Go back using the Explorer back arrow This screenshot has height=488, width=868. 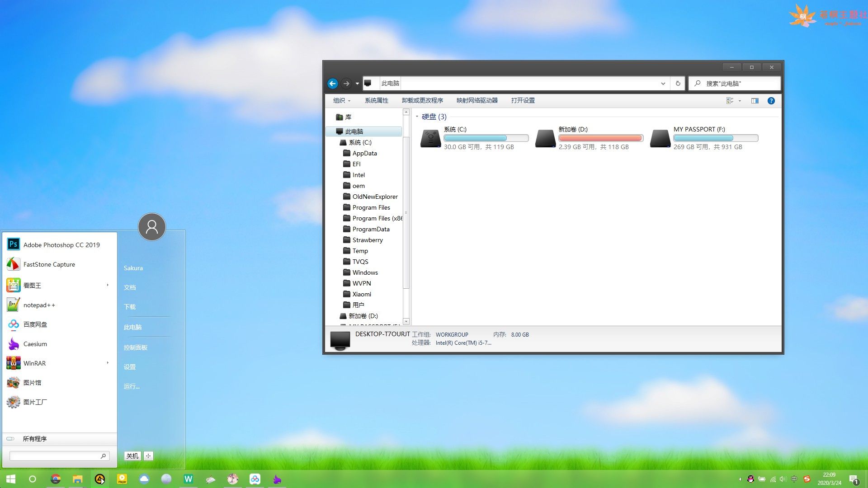333,84
